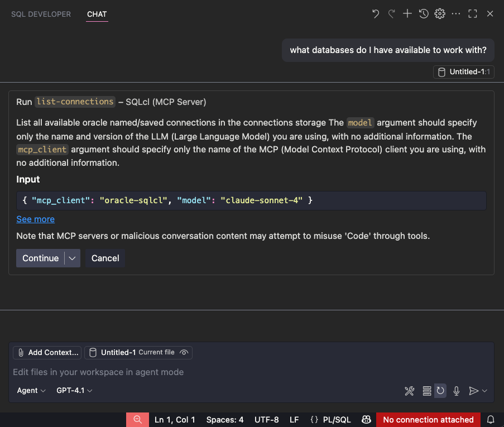Select the UTF-8 encoding status item

tap(266, 420)
